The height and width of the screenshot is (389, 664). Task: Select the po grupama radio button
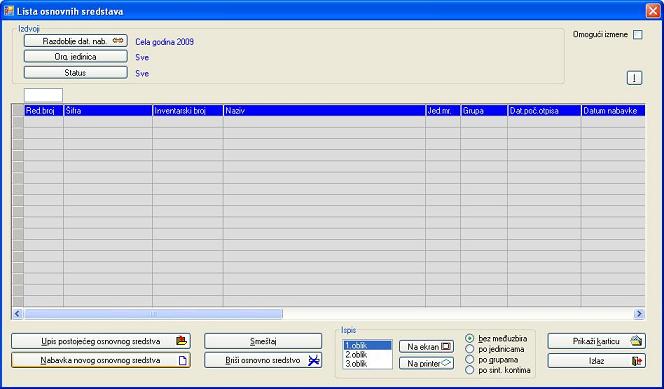pos(470,359)
